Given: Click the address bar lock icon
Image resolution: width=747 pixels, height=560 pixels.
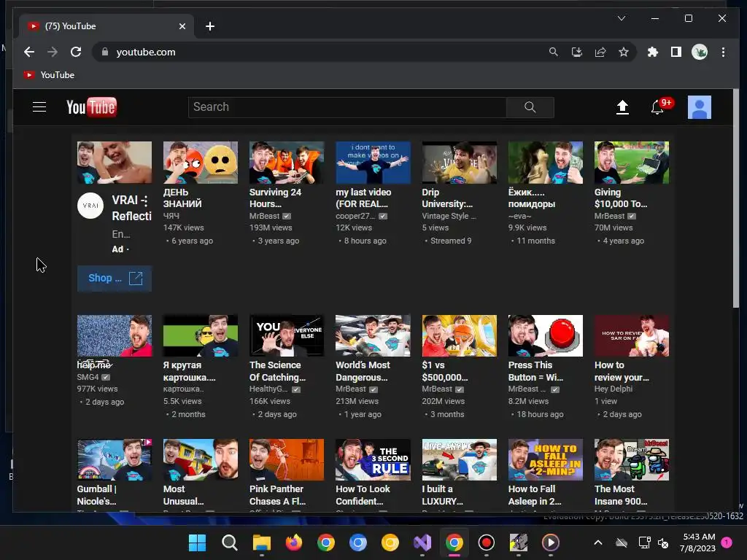Looking at the screenshot, I should [105, 52].
